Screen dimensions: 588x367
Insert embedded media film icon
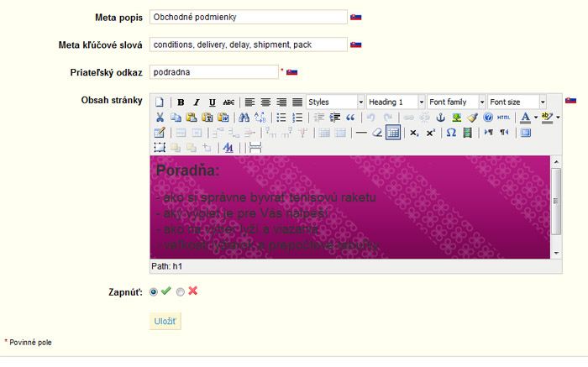467,133
